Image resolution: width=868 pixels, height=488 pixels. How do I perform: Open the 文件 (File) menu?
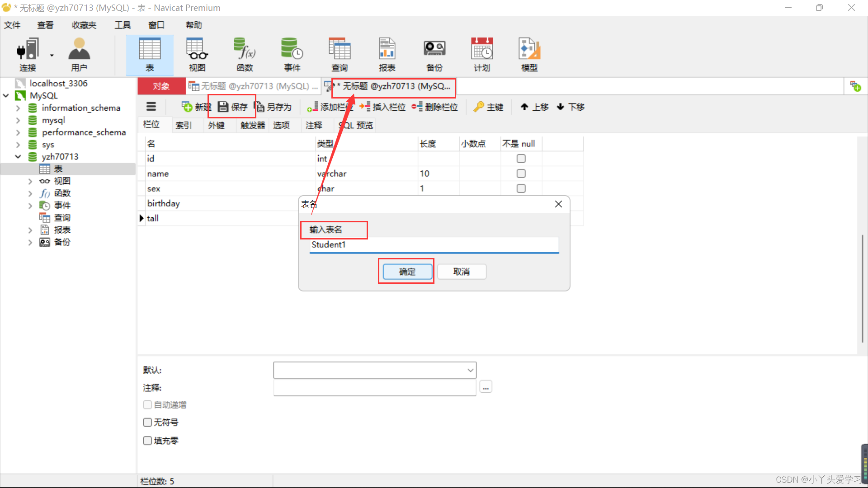click(x=12, y=25)
